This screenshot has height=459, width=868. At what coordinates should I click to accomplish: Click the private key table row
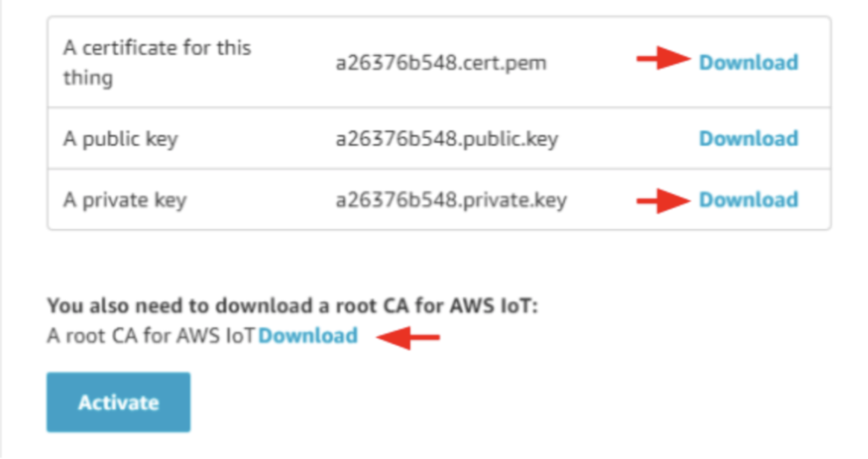(x=439, y=199)
